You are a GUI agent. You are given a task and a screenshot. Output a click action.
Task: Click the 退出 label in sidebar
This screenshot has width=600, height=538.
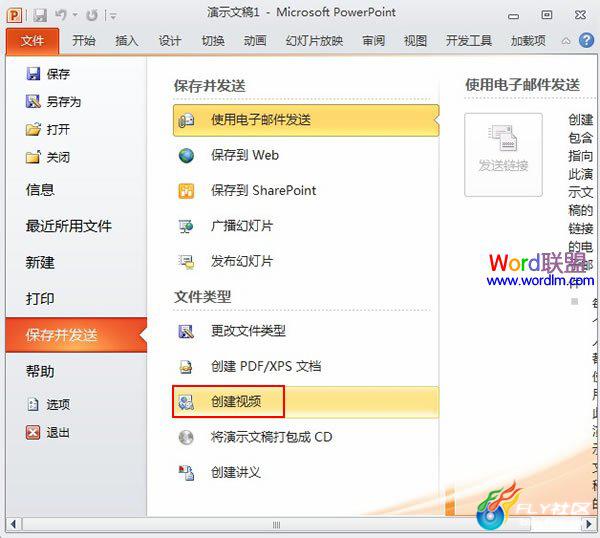(58, 433)
